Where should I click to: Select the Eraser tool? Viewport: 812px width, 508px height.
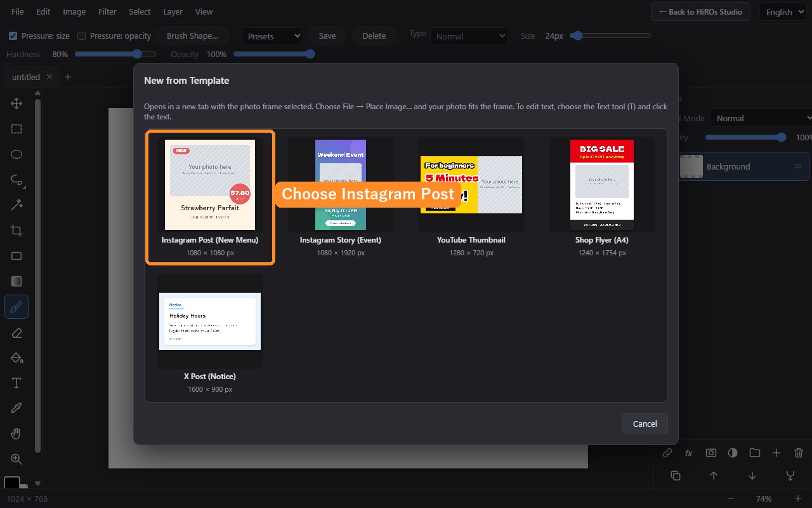click(x=16, y=333)
